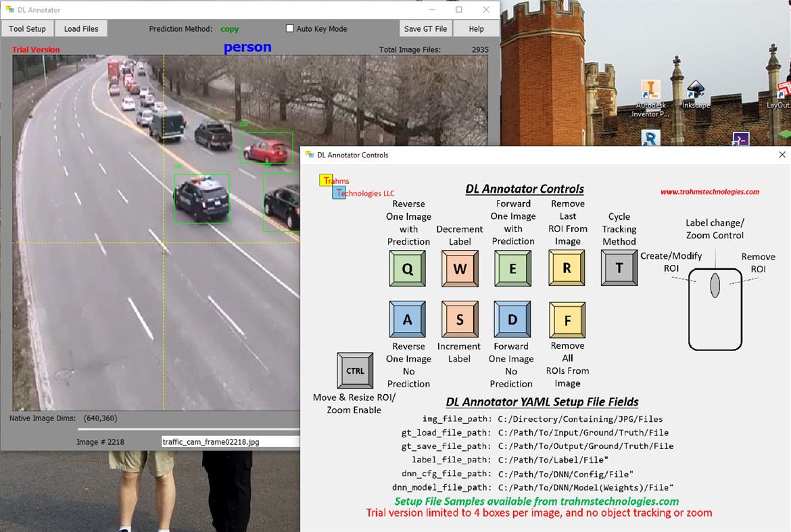Open the Help panel
The image size is (791, 532).
click(476, 28)
